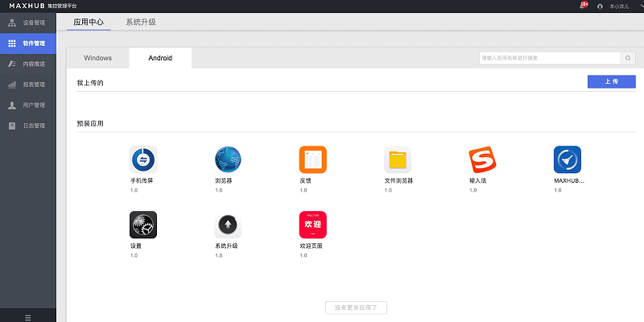Open the 设置 gear app icon
The height and width of the screenshot is (322, 644).
pos(142,225)
